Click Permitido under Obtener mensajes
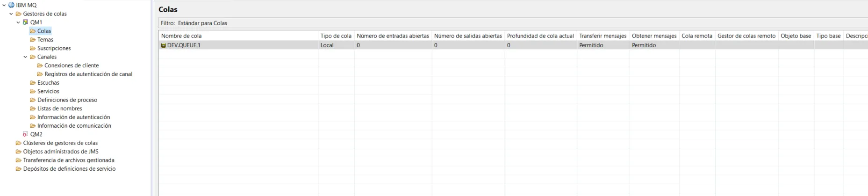868x196 pixels. pyautogui.click(x=644, y=45)
